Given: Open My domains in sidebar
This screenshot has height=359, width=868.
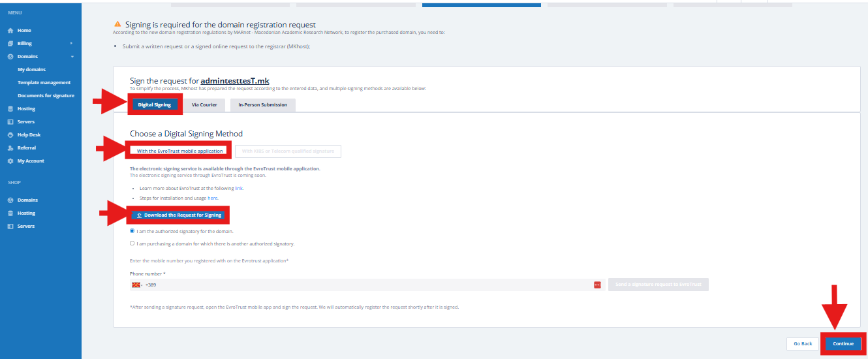Looking at the screenshot, I should [x=32, y=70].
